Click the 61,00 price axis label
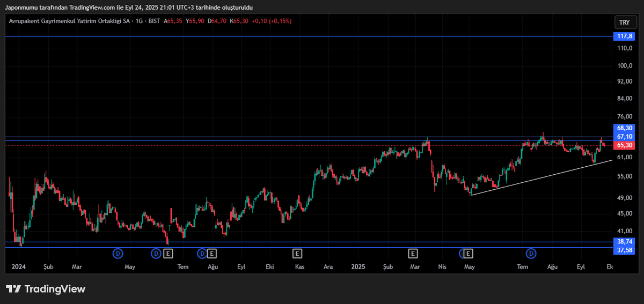Viewport: 644px width, 304px height. tap(625, 157)
